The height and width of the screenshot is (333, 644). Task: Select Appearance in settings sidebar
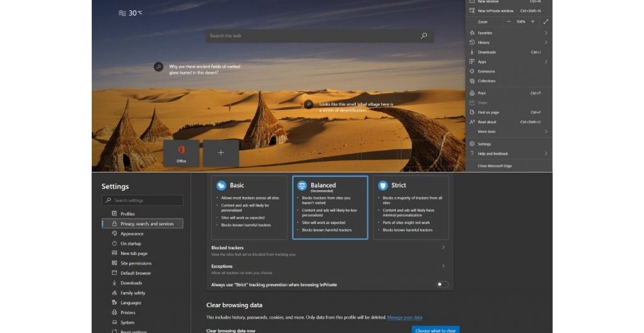[132, 234]
